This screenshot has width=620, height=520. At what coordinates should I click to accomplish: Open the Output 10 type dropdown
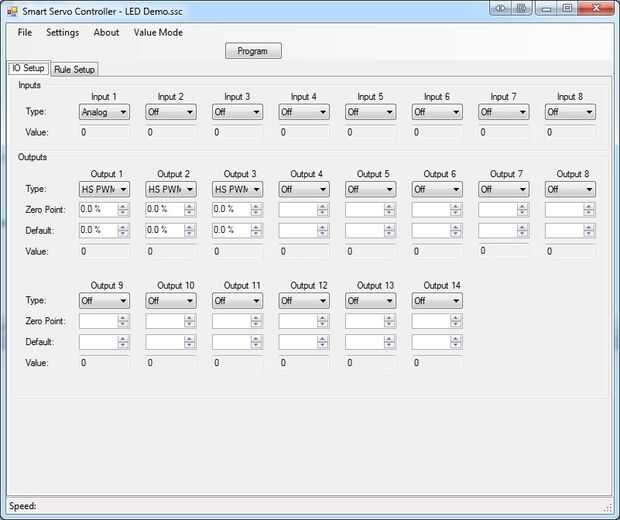tap(170, 301)
